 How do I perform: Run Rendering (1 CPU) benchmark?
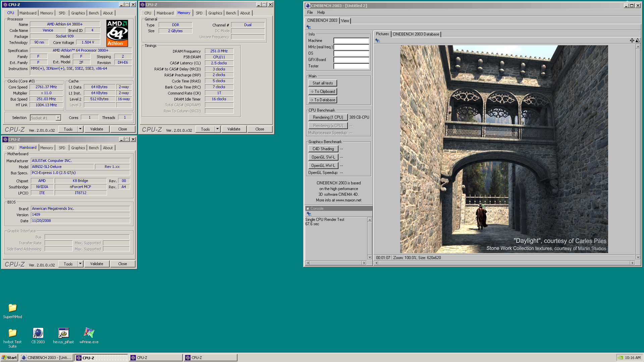pyautogui.click(x=328, y=117)
